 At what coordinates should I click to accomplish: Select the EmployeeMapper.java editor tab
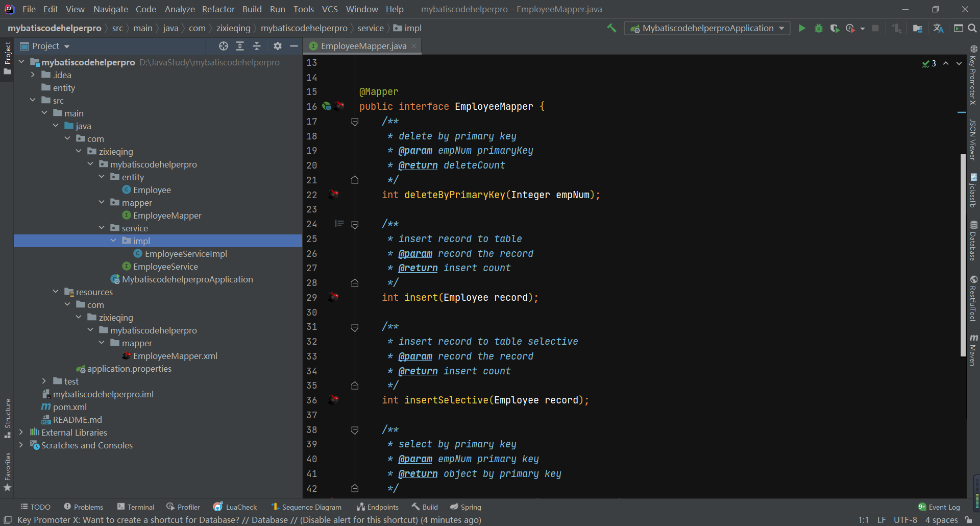click(x=363, y=46)
